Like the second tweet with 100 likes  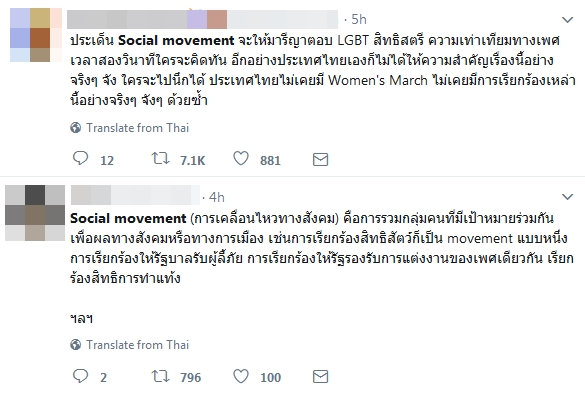click(x=241, y=376)
